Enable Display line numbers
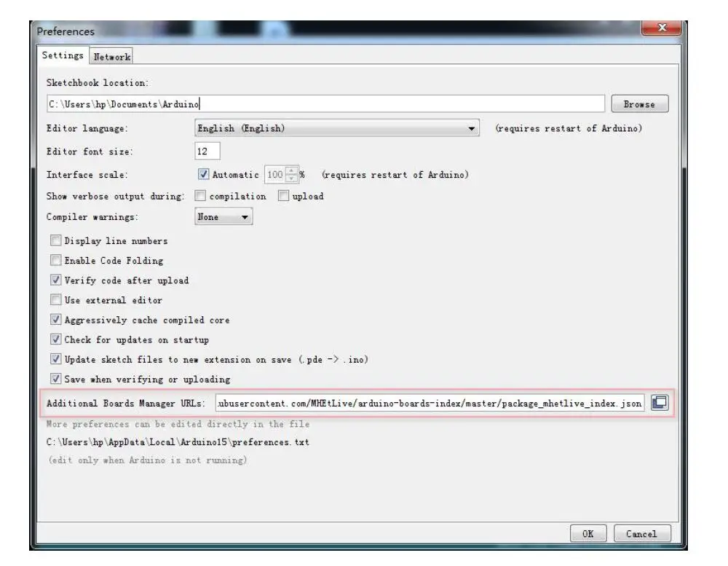 click(x=56, y=240)
